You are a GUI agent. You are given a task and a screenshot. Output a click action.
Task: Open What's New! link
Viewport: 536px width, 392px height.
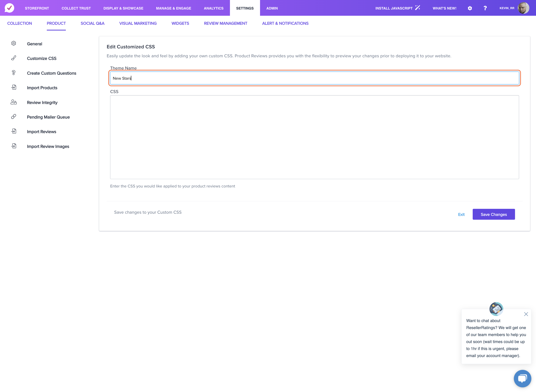click(445, 8)
